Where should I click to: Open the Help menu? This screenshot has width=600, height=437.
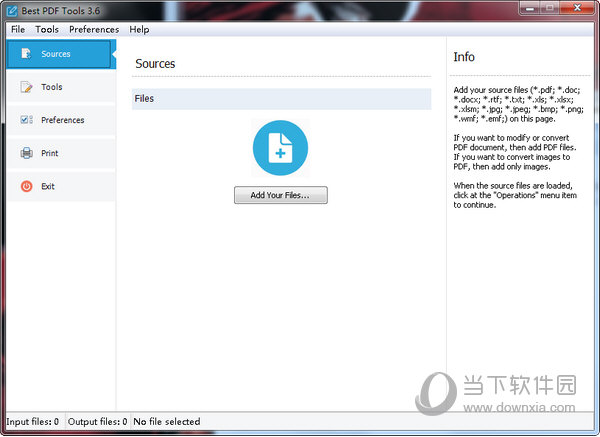[x=139, y=29]
